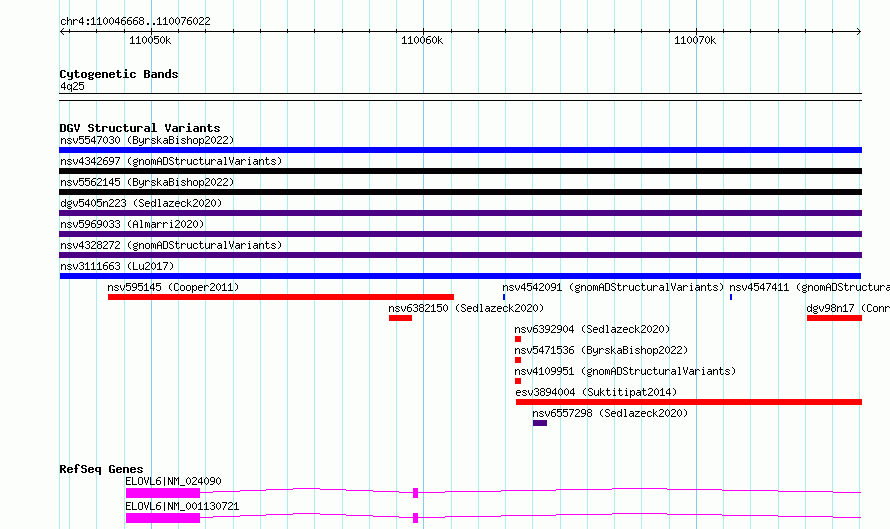
Task: Click the 110070k ruler position
Action: click(695, 40)
